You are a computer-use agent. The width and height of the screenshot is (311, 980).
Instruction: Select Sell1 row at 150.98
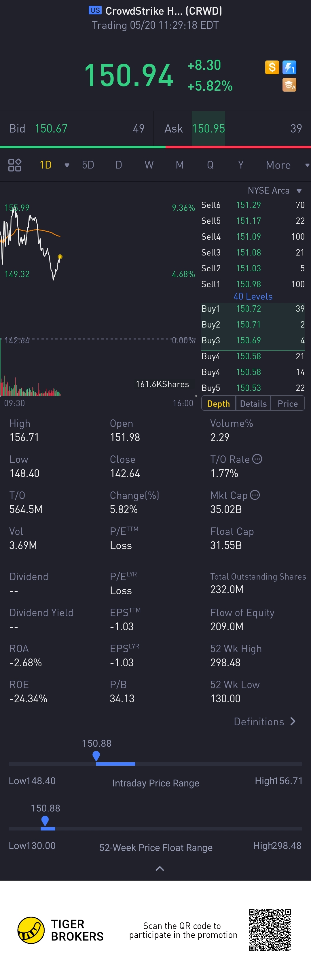[x=253, y=284]
